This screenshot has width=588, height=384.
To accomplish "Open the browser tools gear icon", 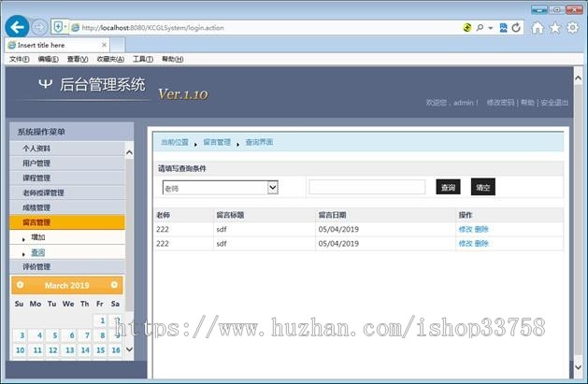I will pos(573,28).
